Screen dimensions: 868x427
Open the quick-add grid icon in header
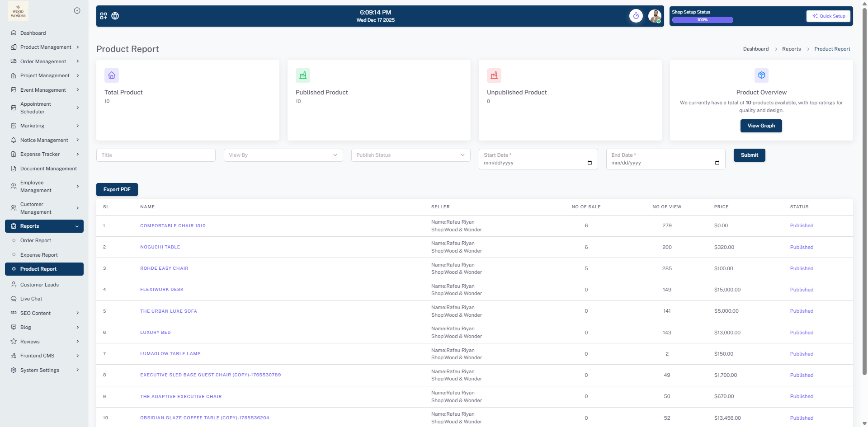point(104,16)
